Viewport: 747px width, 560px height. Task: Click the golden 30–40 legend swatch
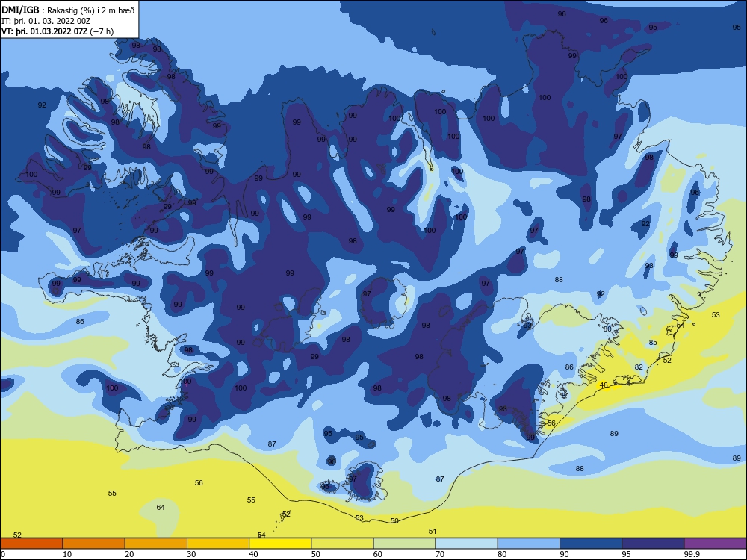pos(218,544)
